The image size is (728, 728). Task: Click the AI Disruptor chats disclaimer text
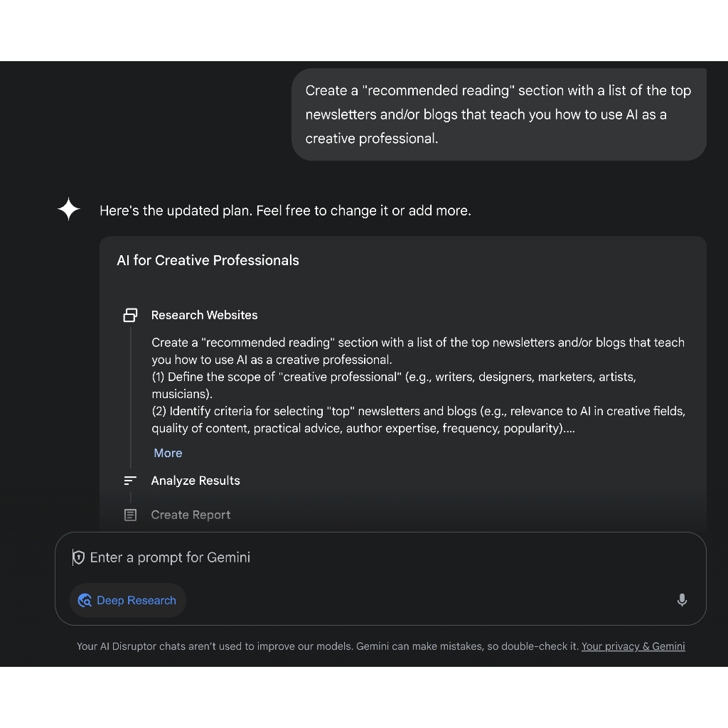click(327, 646)
